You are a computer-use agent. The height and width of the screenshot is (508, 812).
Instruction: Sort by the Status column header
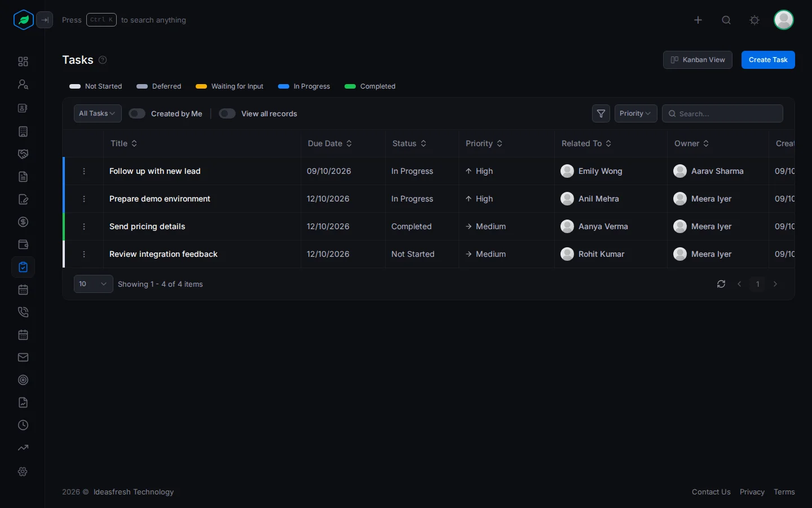[x=409, y=143]
